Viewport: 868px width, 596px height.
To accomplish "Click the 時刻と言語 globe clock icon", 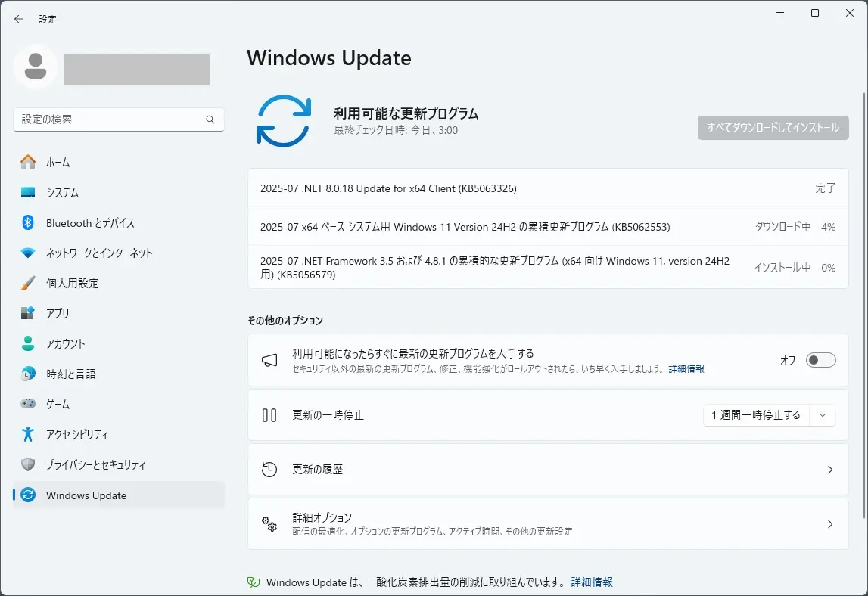I will (28, 374).
